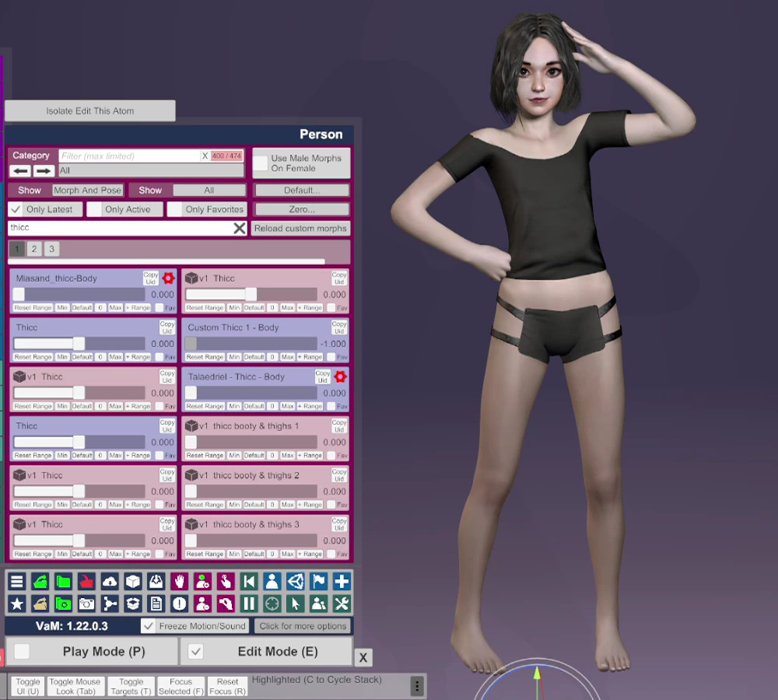Click the magenta open hand icon
The image size is (778, 700).
tap(179, 581)
